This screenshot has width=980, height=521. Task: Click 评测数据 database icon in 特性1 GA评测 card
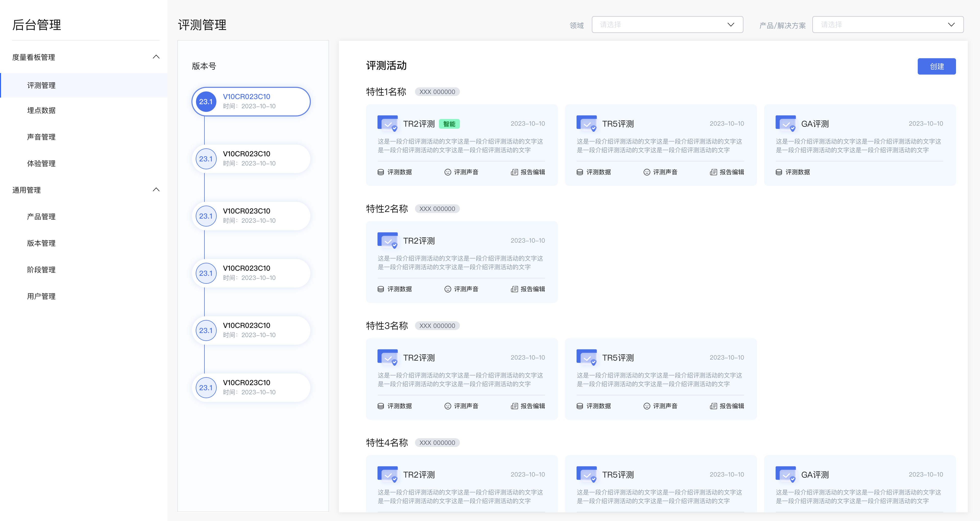[779, 172]
